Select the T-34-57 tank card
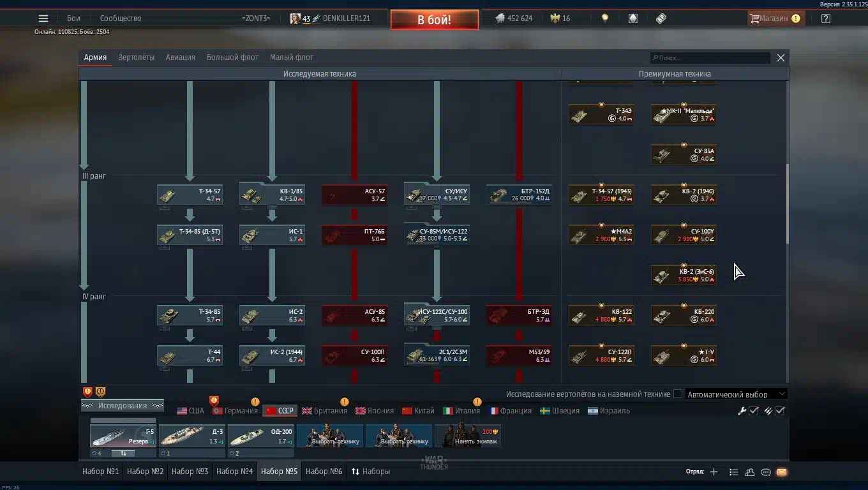This screenshot has width=868, height=490. (x=190, y=195)
